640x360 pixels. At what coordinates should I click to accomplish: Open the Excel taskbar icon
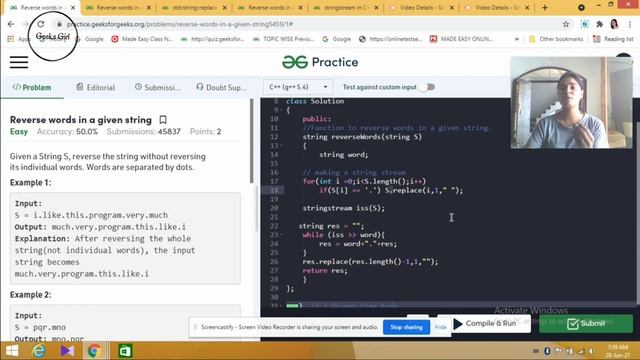(125, 351)
